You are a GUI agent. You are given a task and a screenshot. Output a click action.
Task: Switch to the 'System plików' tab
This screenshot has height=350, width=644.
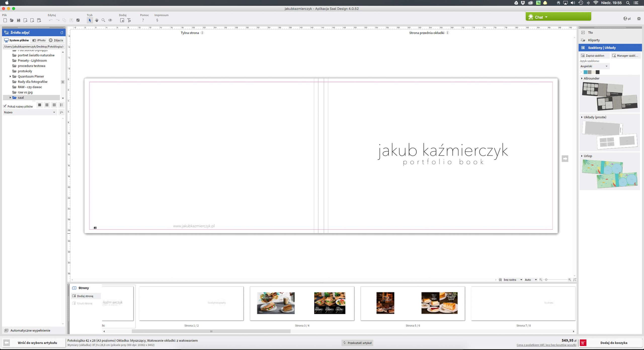click(x=17, y=40)
